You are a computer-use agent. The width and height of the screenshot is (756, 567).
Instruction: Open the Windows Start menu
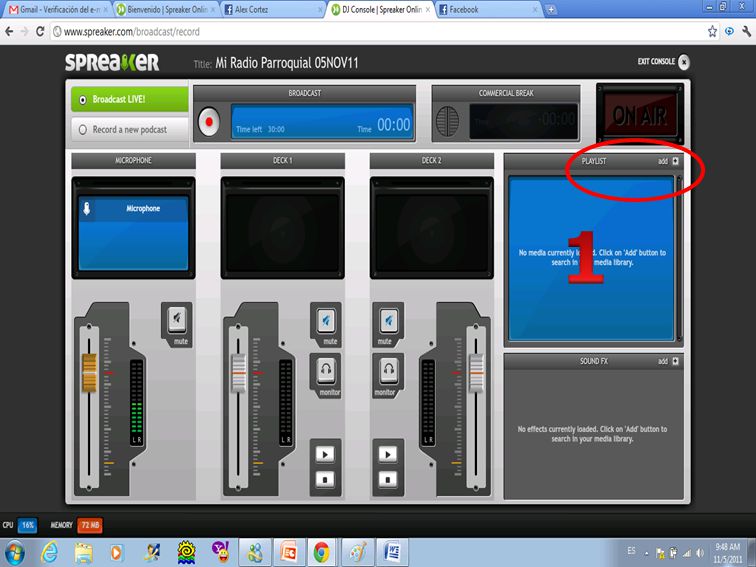pyautogui.click(x=14, y=553)
